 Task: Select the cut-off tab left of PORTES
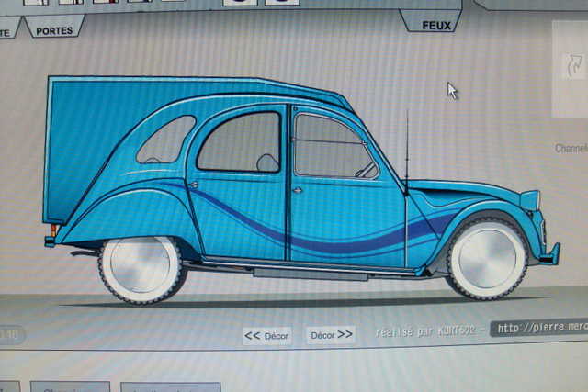(9, 30)
